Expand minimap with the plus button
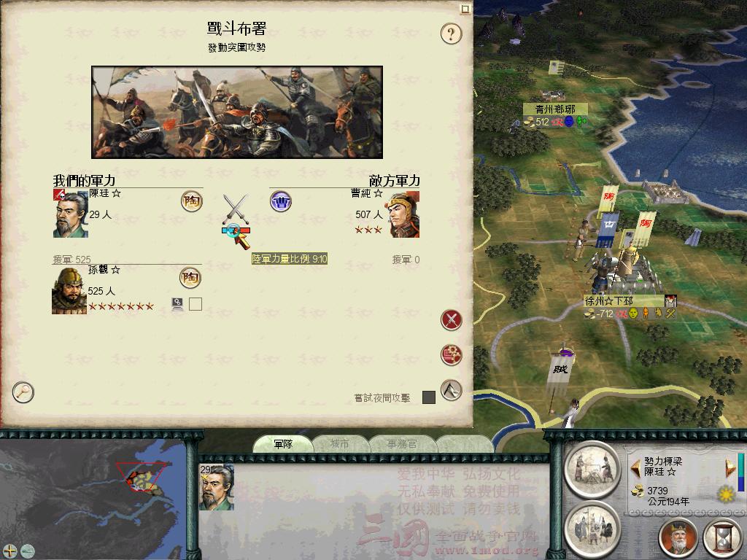The height and width of the screenshot is (560, 747). 10,551
